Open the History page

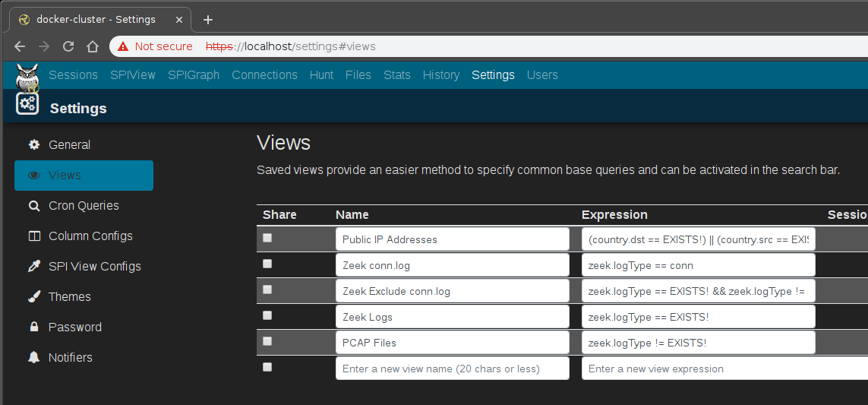(x=441, y=74)
